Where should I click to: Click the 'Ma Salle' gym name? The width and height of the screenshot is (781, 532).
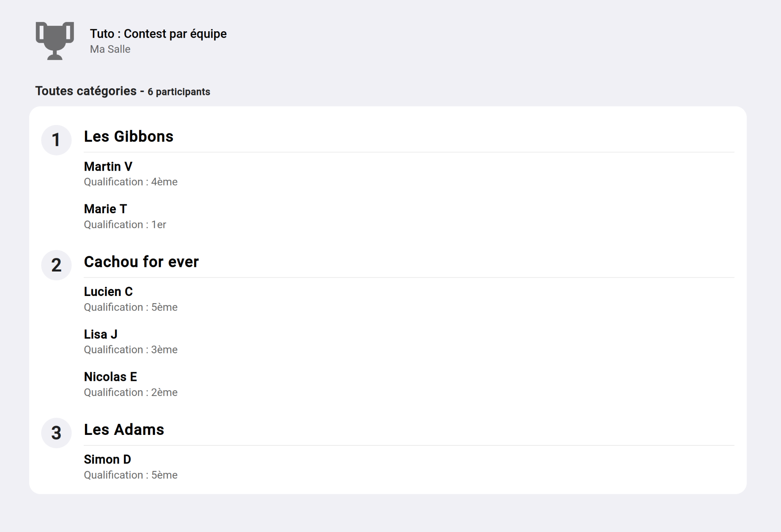click(110, 49)
